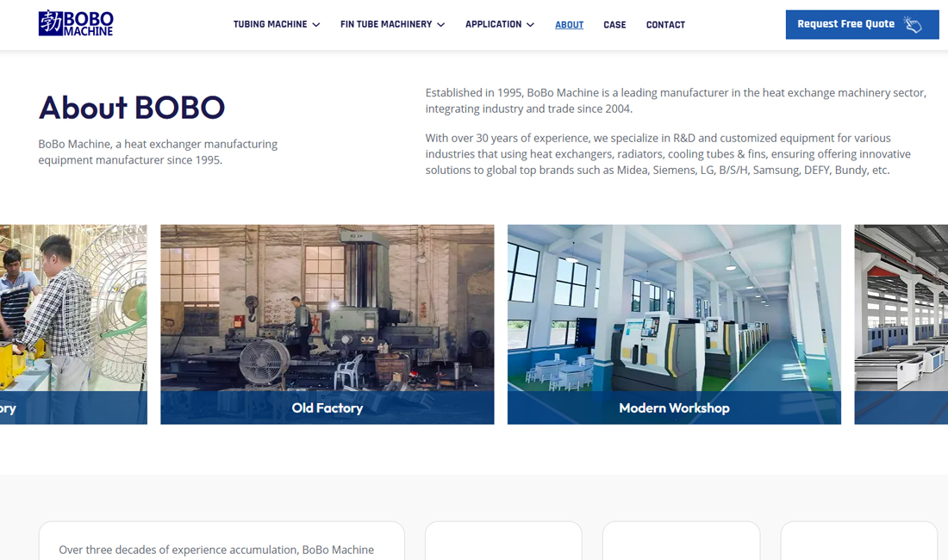Image resolution: width=948 pixels, height=560 pixels.
Task: Open the Fin Tube Machinery menu
Action: 386,24
